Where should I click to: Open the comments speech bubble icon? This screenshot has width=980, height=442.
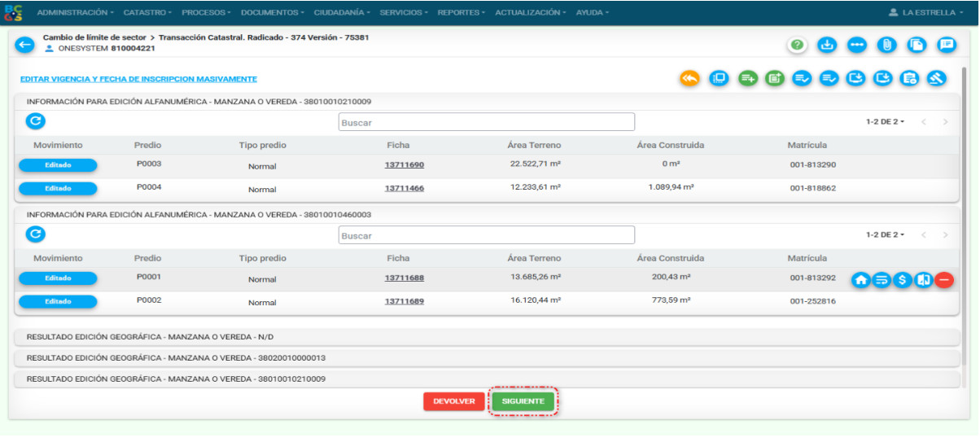click(x=946, y=46)
